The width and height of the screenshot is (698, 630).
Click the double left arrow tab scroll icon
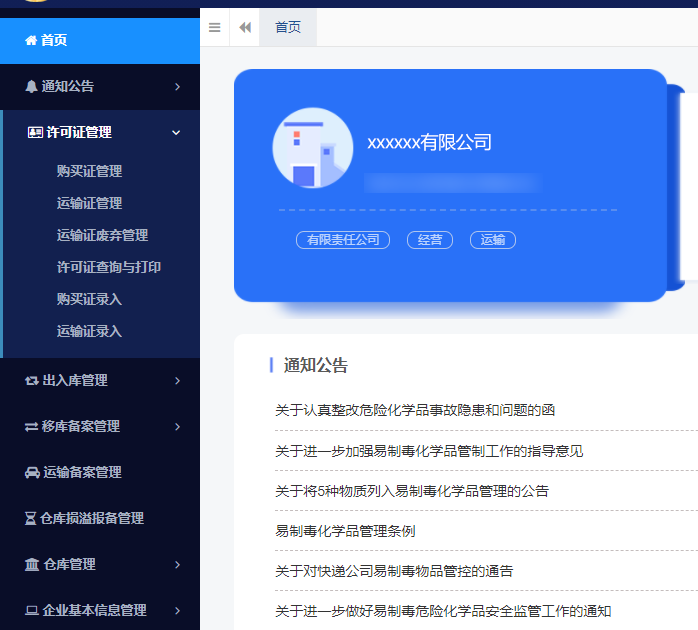pyautogui.click(x=245, y=28)
